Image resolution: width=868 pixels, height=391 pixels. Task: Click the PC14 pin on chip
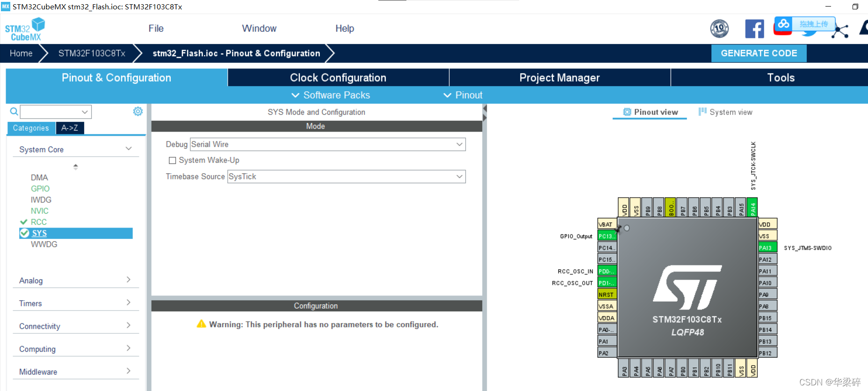[x=607, y=248]
